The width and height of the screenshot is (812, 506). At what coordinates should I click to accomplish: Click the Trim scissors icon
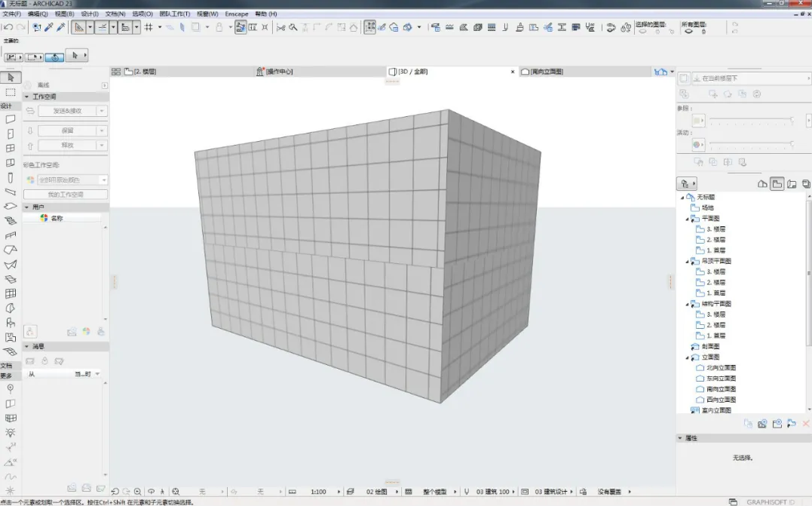coord(280,27)
